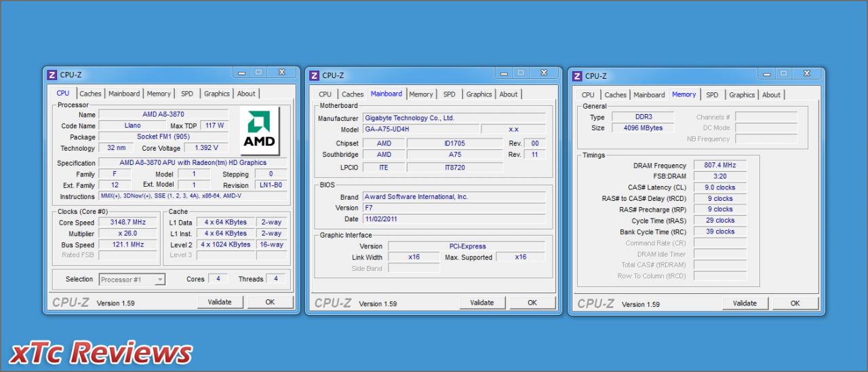868x372 pixels.
Task: Click Validate in the left CPU window
Action: pyautogui.click(x=220, y=302)
